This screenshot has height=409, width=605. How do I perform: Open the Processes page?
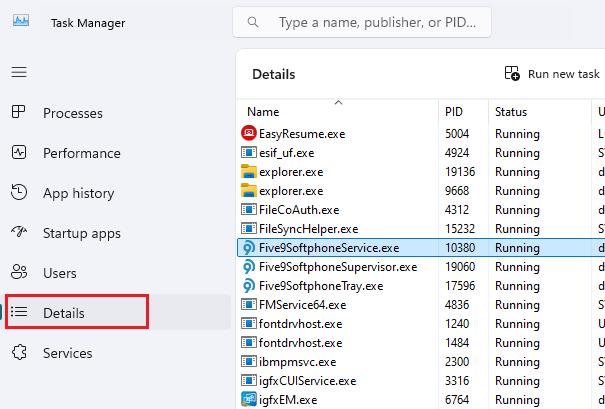[73, 113]
